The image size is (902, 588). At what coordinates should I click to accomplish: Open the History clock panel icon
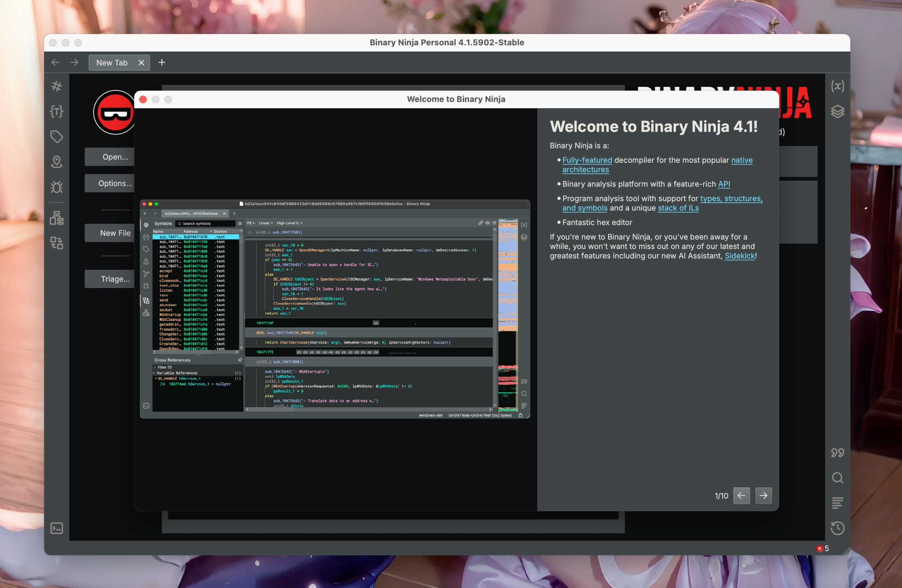pos(838,528)
